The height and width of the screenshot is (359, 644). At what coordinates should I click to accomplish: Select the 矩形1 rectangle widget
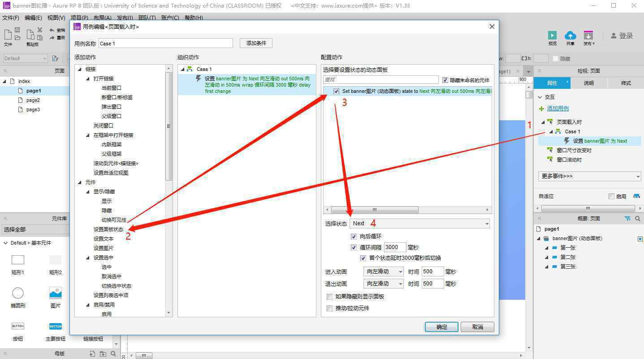click(18, 260)
